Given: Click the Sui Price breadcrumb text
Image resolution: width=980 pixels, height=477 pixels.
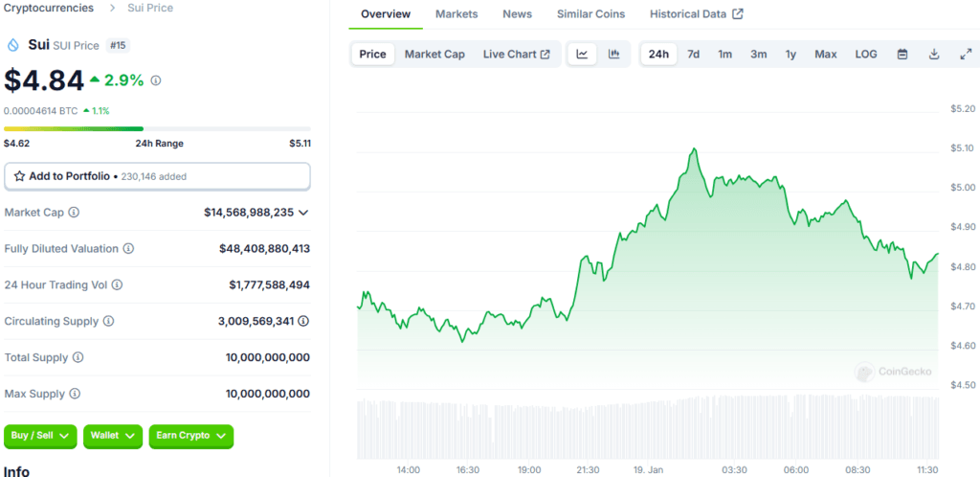Looking at the screenshot, I should 150,8.
